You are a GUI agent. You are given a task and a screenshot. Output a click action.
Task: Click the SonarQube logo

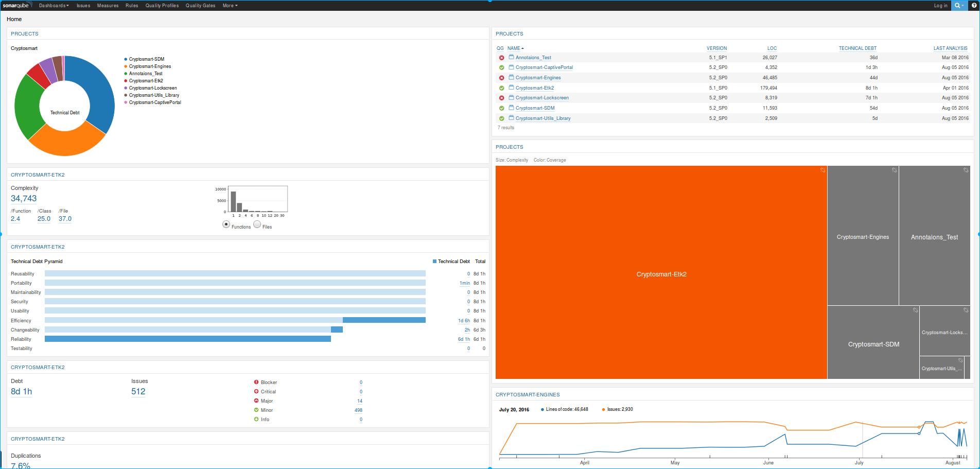[x=17, y=5]
